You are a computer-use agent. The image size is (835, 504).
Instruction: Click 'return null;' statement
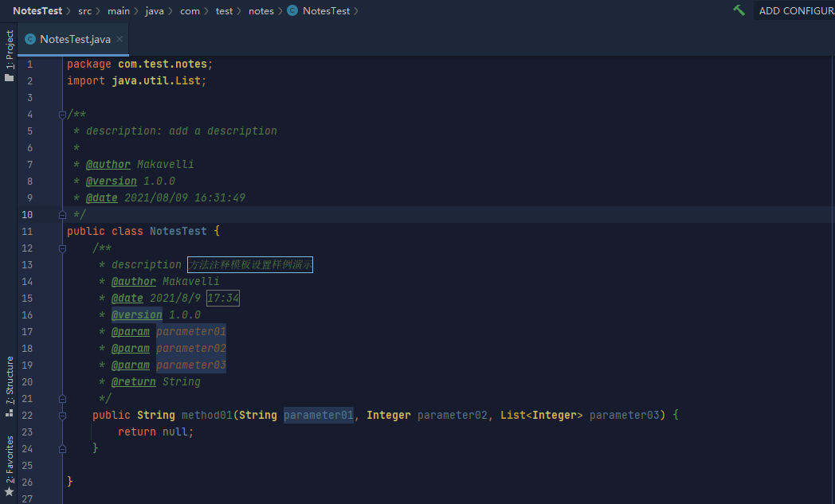tap(155, 432)
